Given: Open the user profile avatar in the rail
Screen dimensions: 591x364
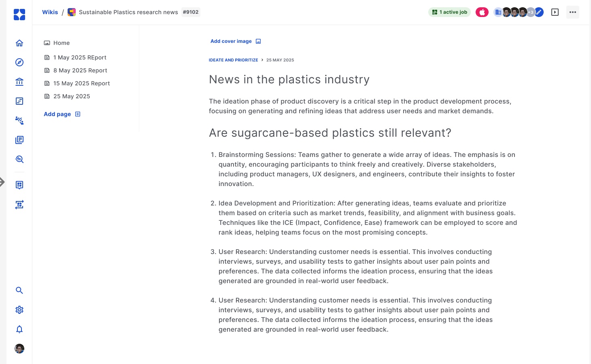Looking at the screenshot, I should (x=19, y=349).
